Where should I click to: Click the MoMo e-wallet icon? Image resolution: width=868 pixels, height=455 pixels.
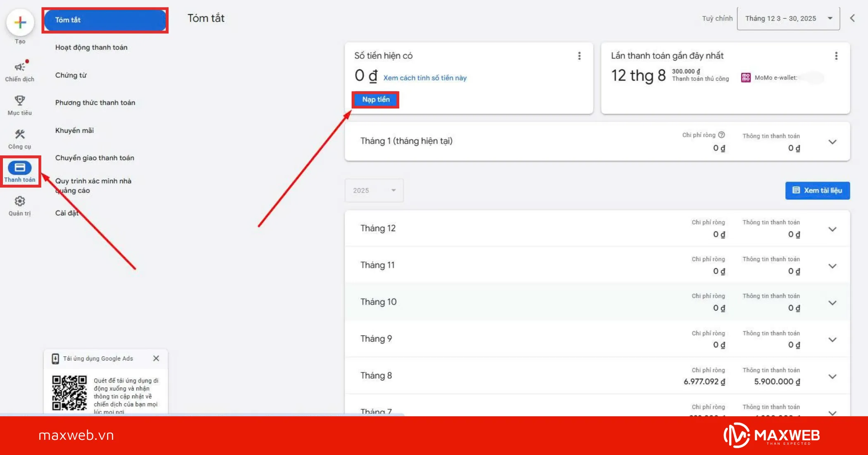745,78
